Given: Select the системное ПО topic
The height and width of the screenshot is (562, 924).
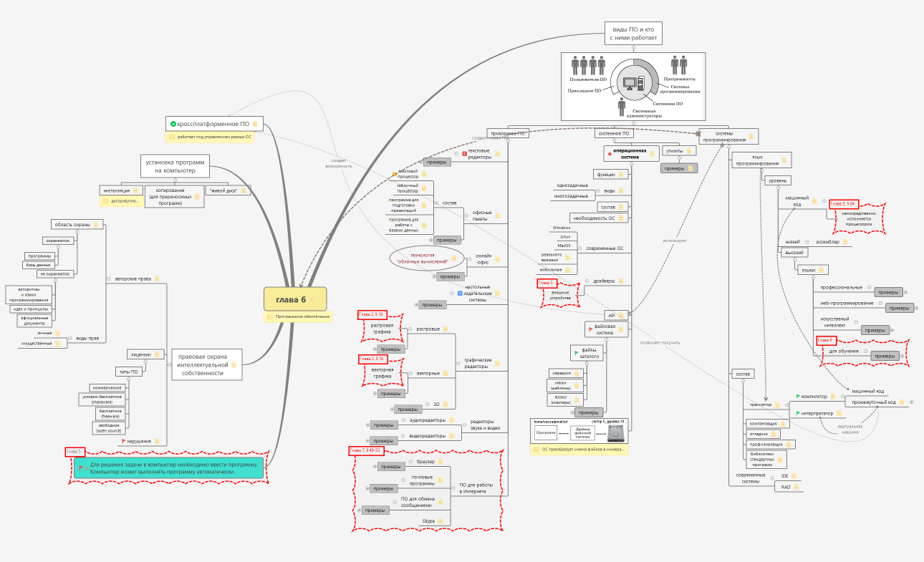Looking at the screenshot, I should (613, 133).
